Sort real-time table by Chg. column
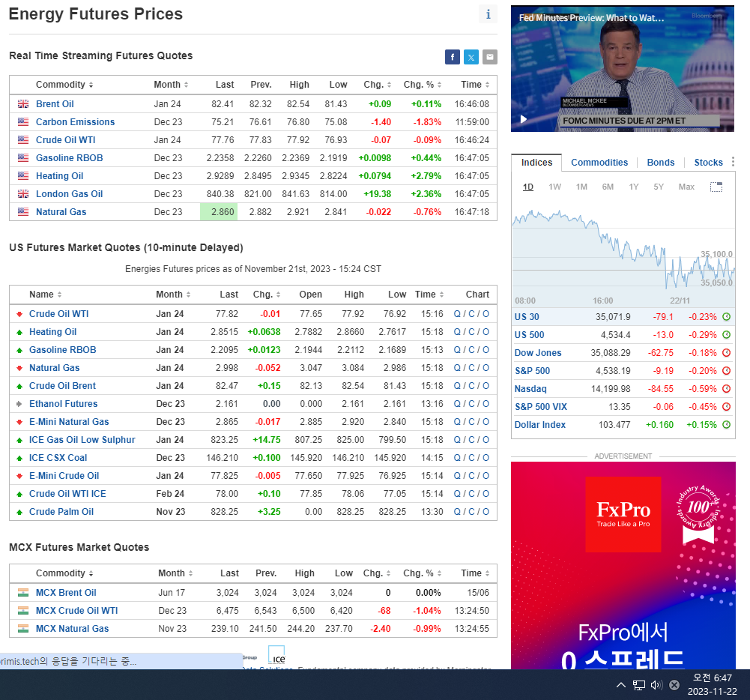 (378, 85)
